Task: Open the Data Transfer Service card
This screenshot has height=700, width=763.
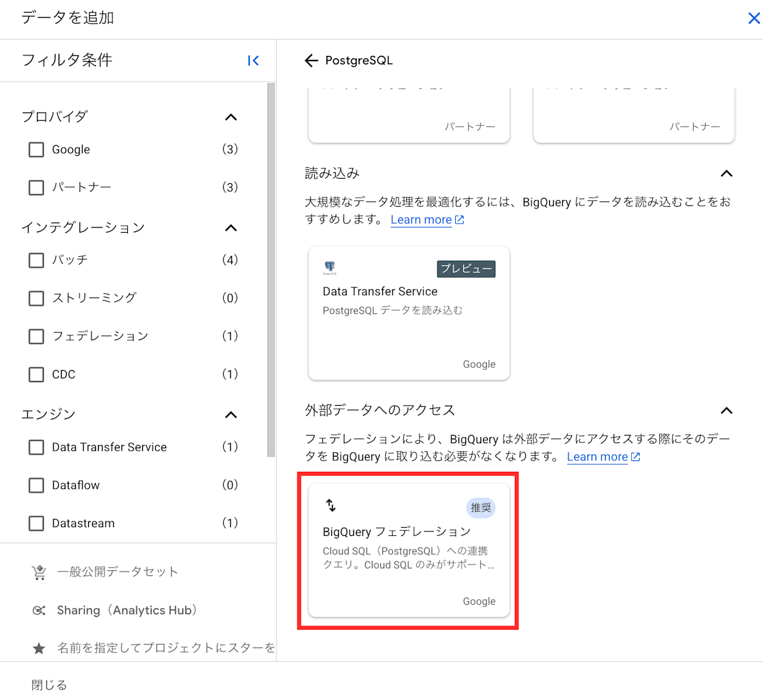Action: coord(409,313)
